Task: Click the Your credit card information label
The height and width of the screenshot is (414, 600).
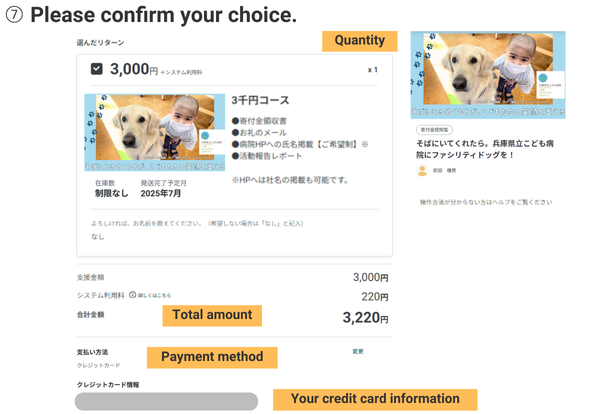Action: pos(375,398)
